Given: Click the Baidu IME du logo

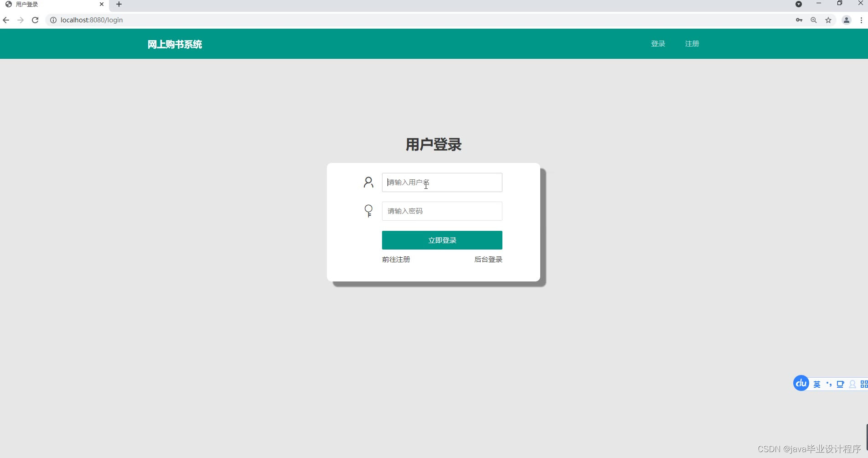Looking at the screenshot, I should tap(801, 383).
